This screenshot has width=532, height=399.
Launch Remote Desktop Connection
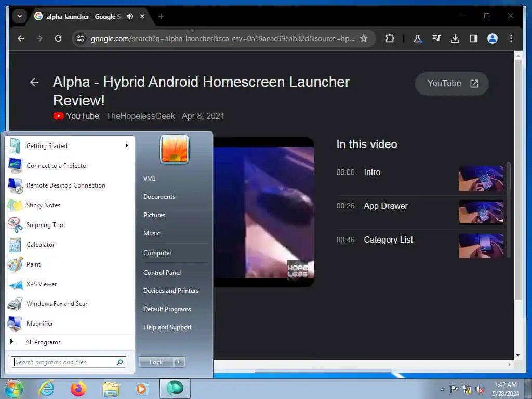(69, 185)
